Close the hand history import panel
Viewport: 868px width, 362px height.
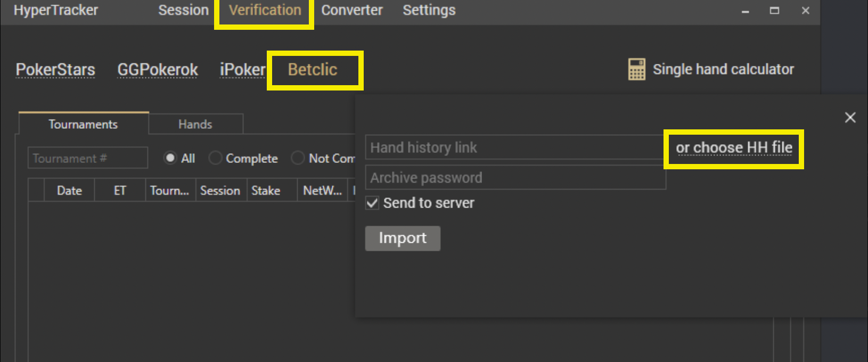click(850, 118)
